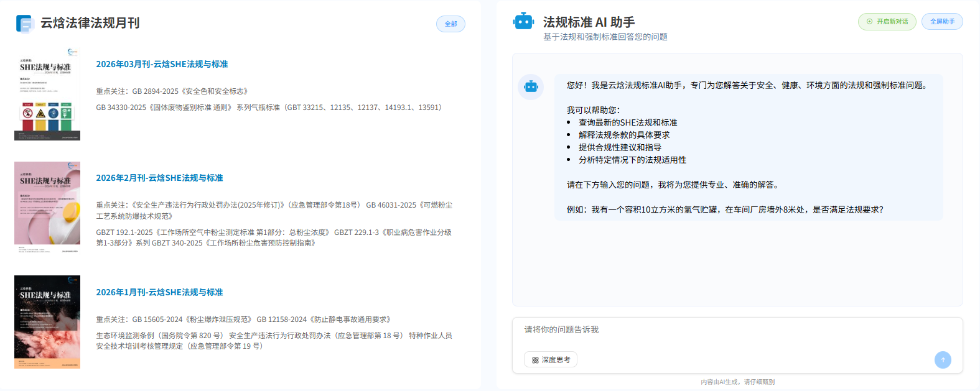The height and width of the screenshot is (391, 980).
Task: Click the 基于法规和强制标准回答您的问题 subtitle
Action: [x=605, y=37]
